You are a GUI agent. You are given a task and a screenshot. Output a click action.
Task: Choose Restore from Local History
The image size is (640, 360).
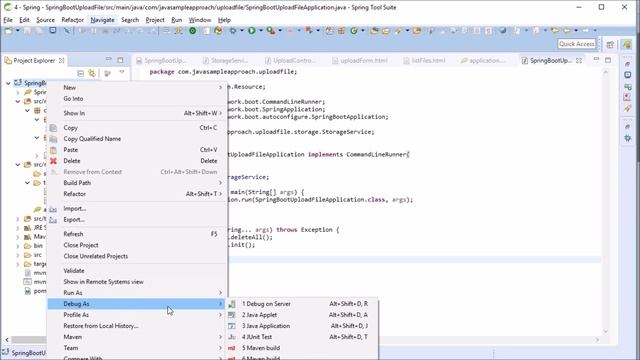[137, 326]
